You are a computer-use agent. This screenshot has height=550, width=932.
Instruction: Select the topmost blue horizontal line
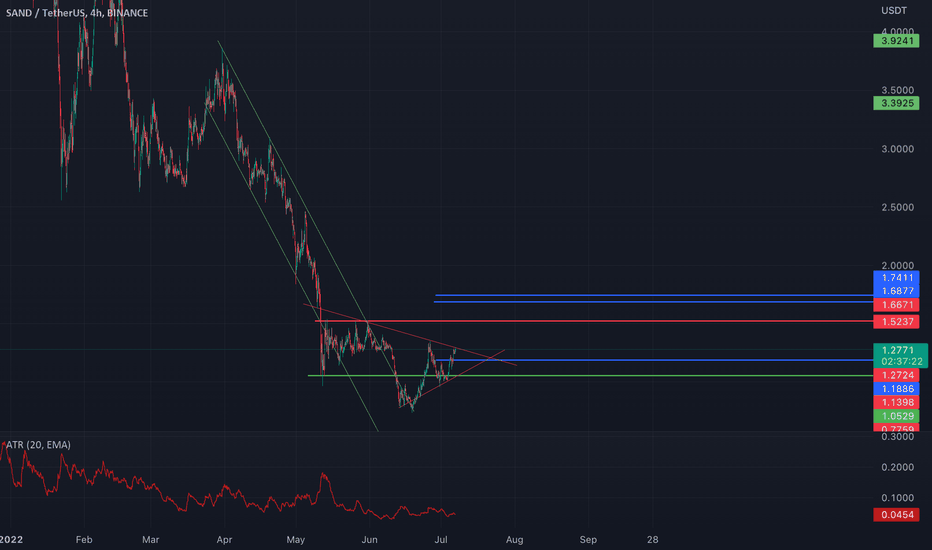click(654, 295)
